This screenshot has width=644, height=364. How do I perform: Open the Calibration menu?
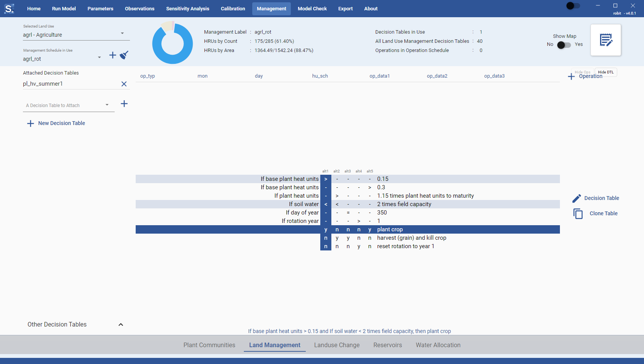(x=233, y=9)
